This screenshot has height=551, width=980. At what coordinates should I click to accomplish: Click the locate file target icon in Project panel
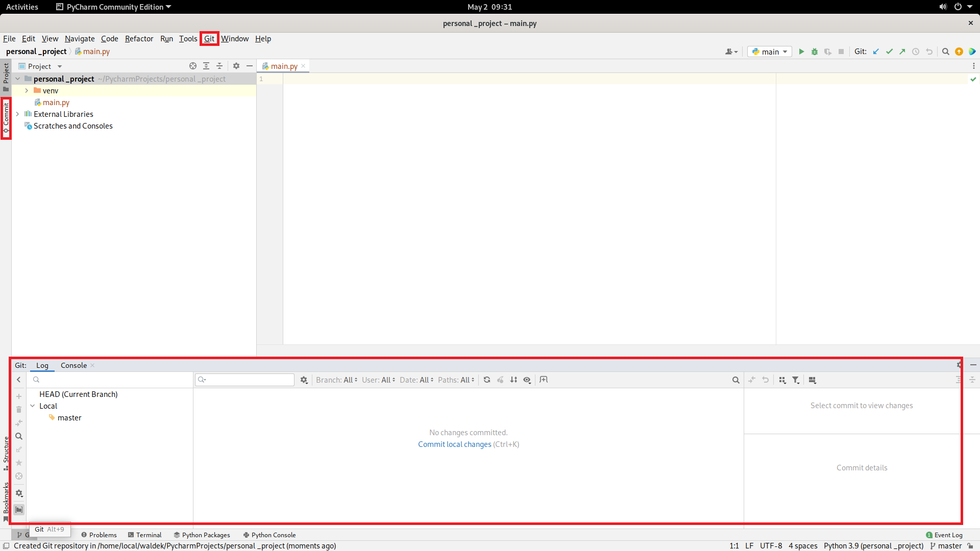(193, 66)
